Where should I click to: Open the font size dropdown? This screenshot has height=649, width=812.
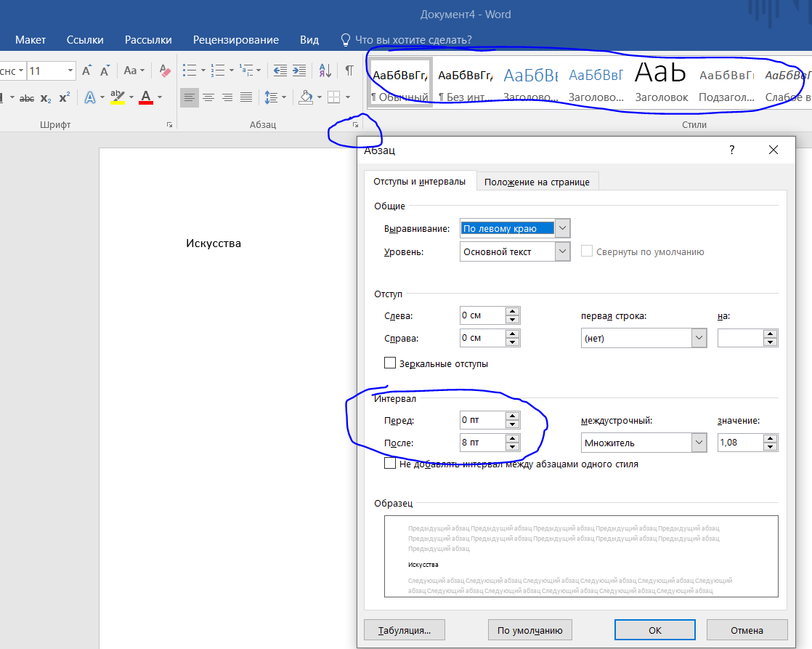click(70, 70)
